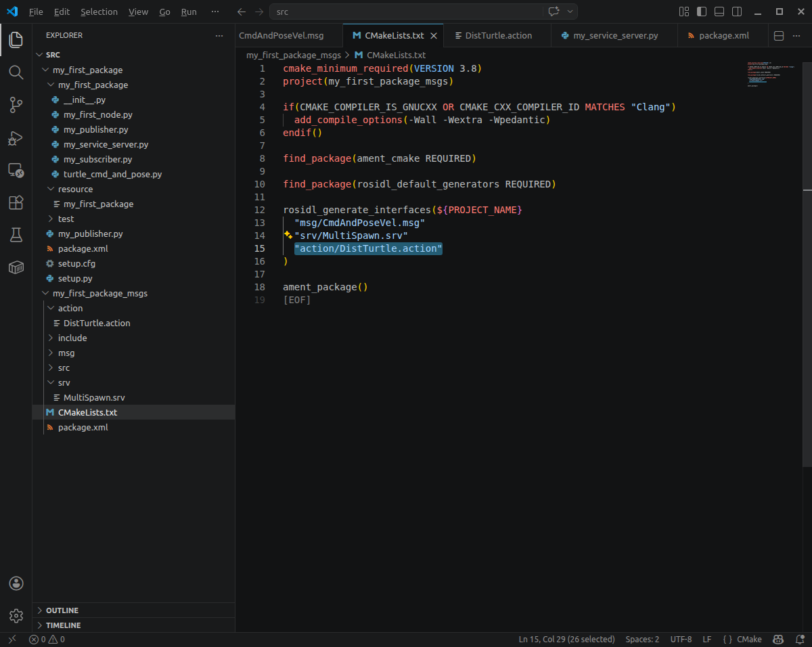Click the UTF-8 encoding indicator
The height and width of the screenshot is (647, 812).
coord(681,639)
